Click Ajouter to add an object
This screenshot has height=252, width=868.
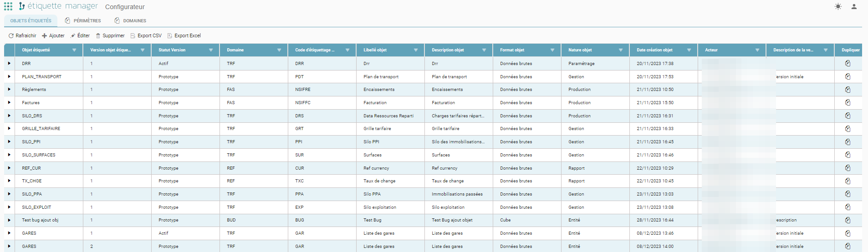pyautogui.click(x=53, y=35)
